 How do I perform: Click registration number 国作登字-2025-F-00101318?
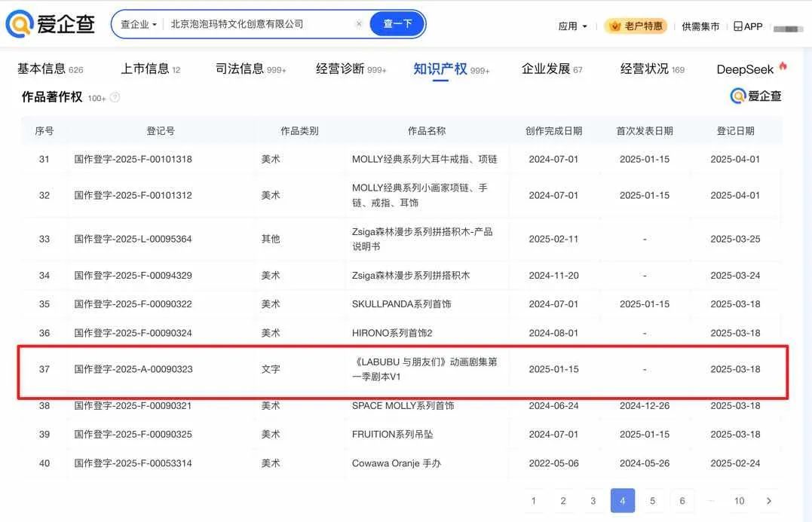click(x=133, y=160)
